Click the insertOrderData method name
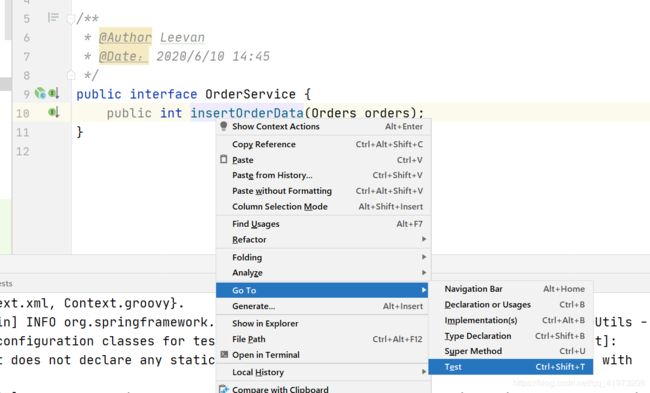Screen dimensions: 650x393 (247, 113)
